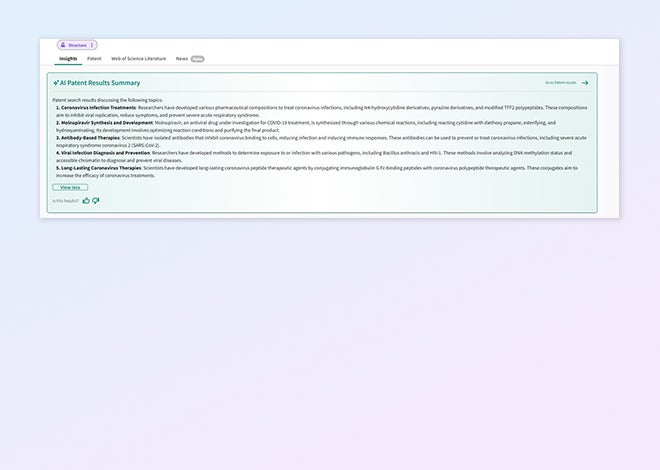Click the AI sparkle icon beside summary title
660x470 pixels.
point(56,83)
